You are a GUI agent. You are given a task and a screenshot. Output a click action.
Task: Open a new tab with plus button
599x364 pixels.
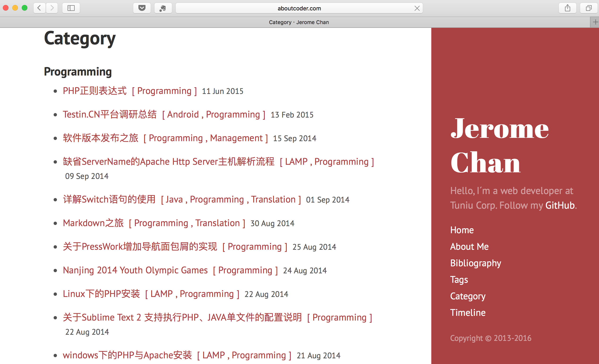(x=595, y=22)
